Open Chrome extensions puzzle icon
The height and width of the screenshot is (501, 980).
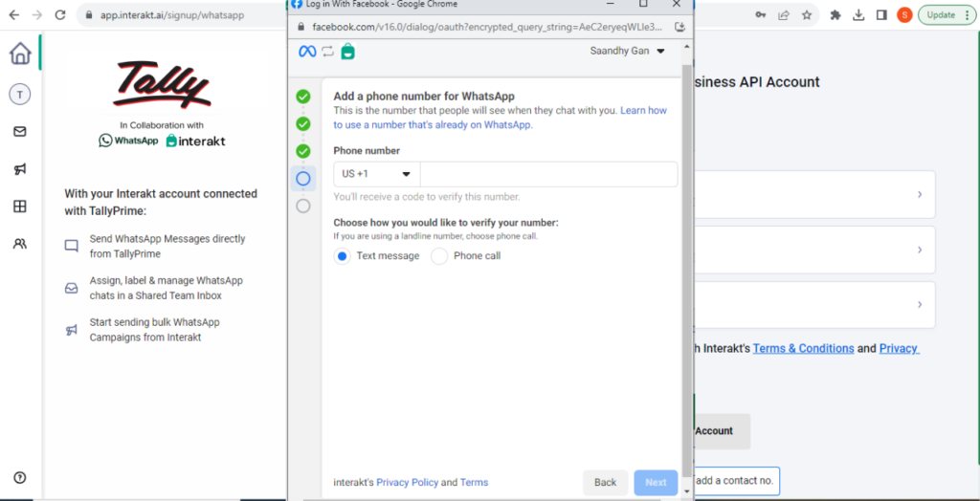(835, 15)
